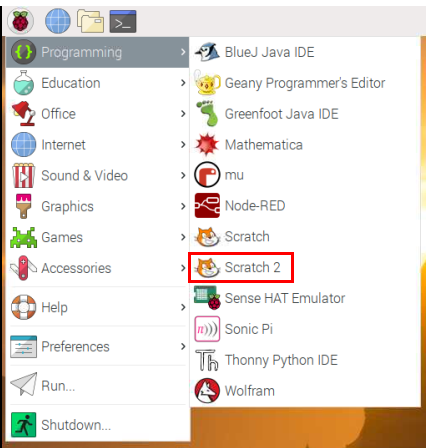Open the Games menu label
This screenshot has height=448, width=426.
pyautogui.click(x=62, y=237)
